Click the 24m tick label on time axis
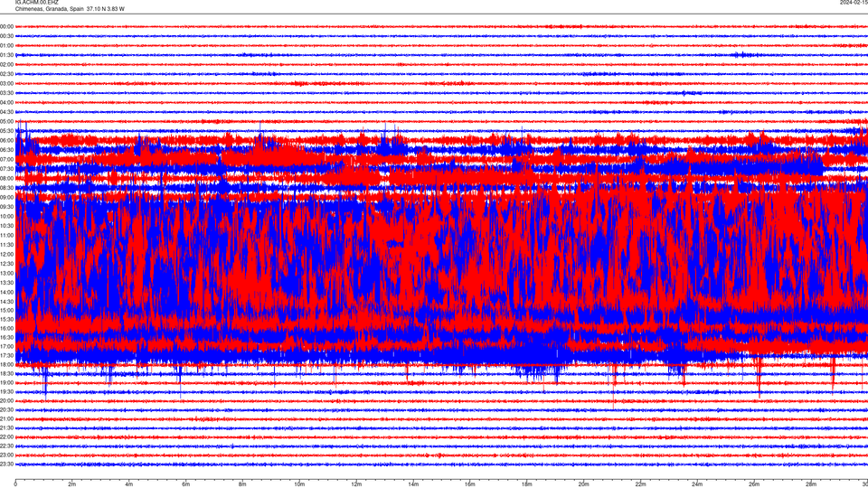Image resolution: width=868 pixels, height=488 pixels. [697, 484]
